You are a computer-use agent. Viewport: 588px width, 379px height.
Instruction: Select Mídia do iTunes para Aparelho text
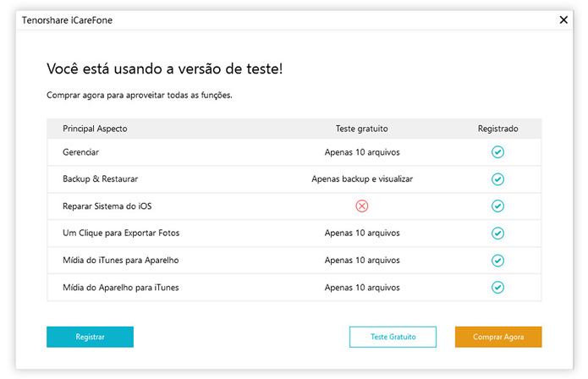click(x=120, y=261)
